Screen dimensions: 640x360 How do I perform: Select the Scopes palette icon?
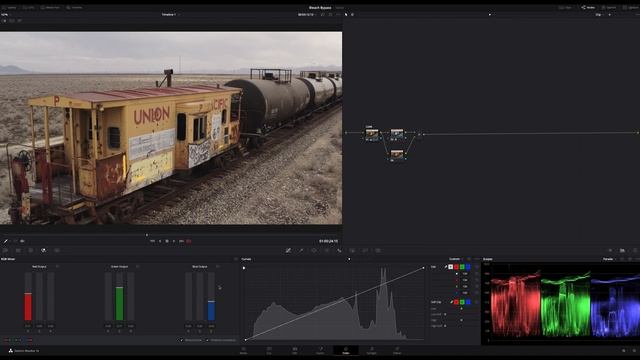622,250
